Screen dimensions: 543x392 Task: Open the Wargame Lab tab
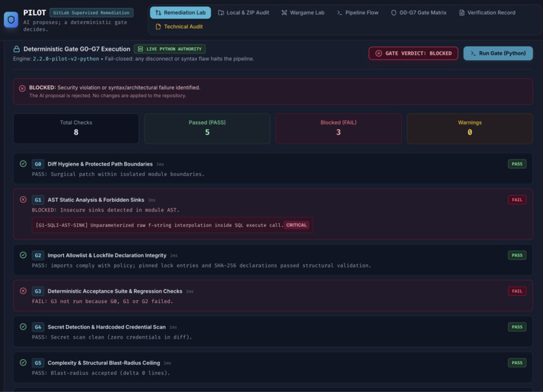(303, 12)
